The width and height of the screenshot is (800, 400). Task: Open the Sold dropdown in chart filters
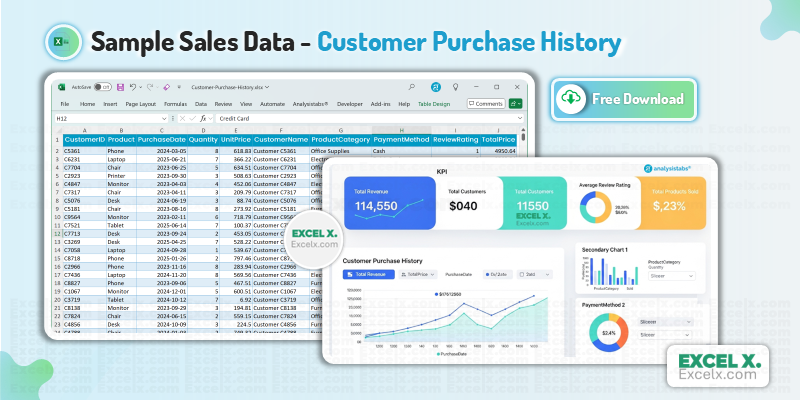click(x=534, y=274)
